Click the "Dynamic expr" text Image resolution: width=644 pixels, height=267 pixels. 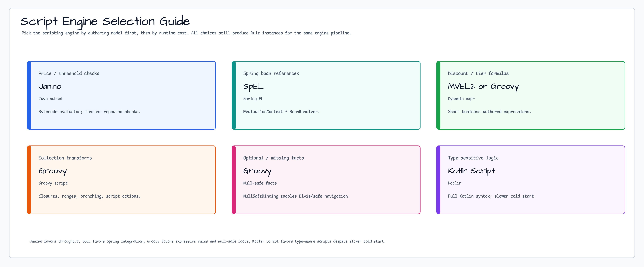(461, 99)
